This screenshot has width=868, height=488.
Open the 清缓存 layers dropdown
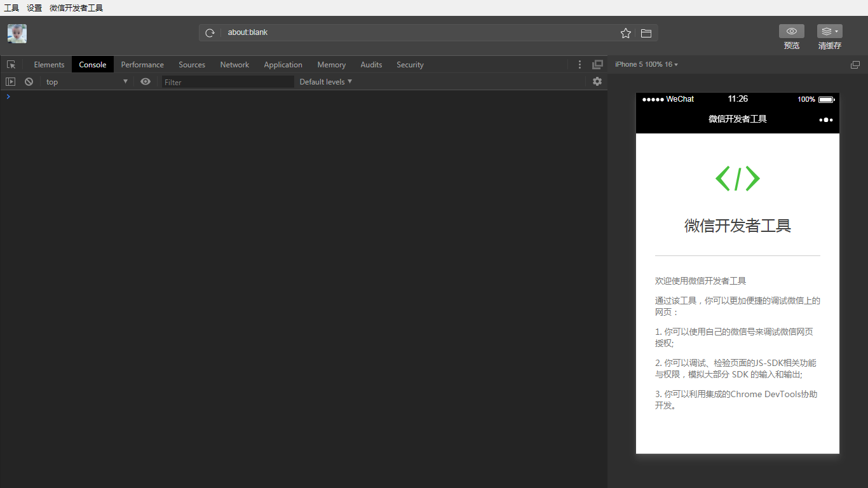click(830, 31)
